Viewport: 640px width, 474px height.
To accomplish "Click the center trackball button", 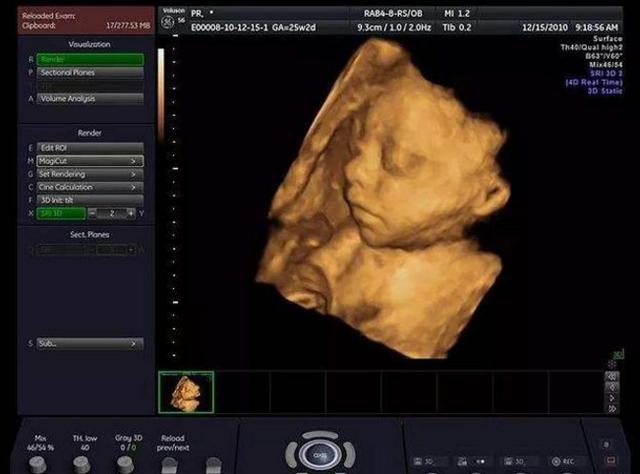I will tap(320, 454).
